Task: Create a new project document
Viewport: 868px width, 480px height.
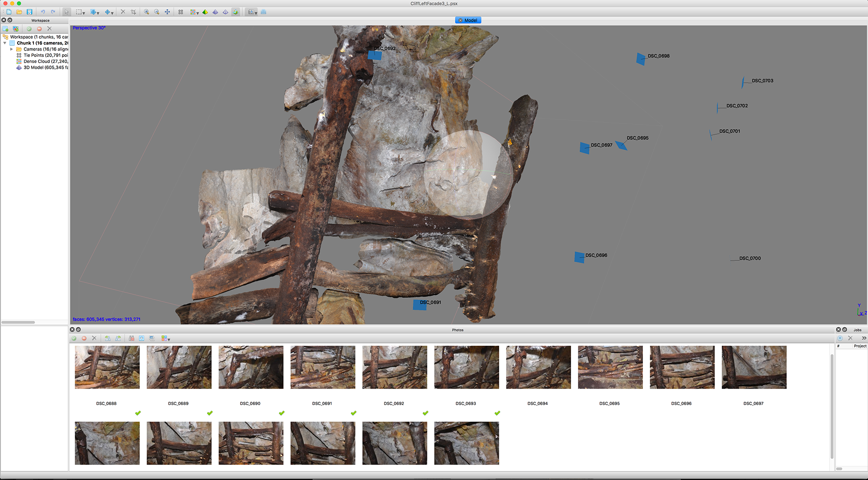Action: click(9, 12)
